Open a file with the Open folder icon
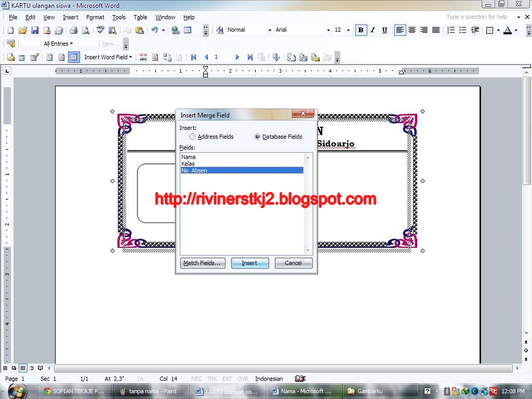This screenshot has height=399, width=532. click(x=23, y=30)
